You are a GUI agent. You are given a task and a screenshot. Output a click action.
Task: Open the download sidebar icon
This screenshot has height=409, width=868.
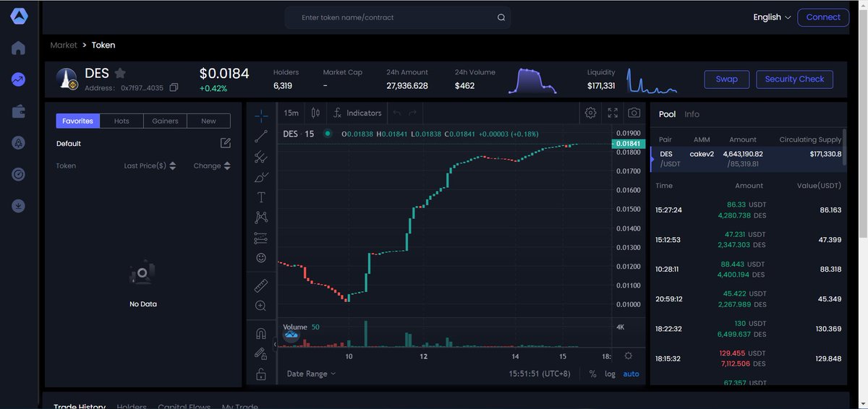click(18, 206)
